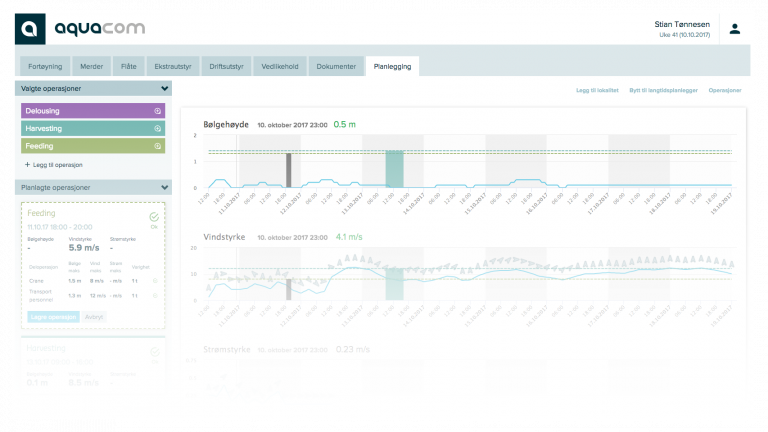
Task: Click the remove icon in the Crane row
Action: point(155,281)
